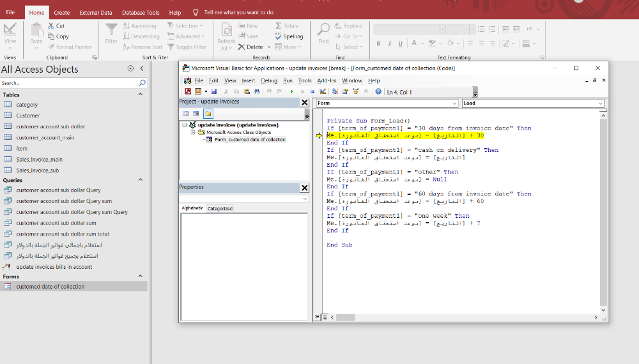The width and height of the screenshot is (639, 364).
Task: Collapse the Tables group in navigation pane
Action: (140, 95)
